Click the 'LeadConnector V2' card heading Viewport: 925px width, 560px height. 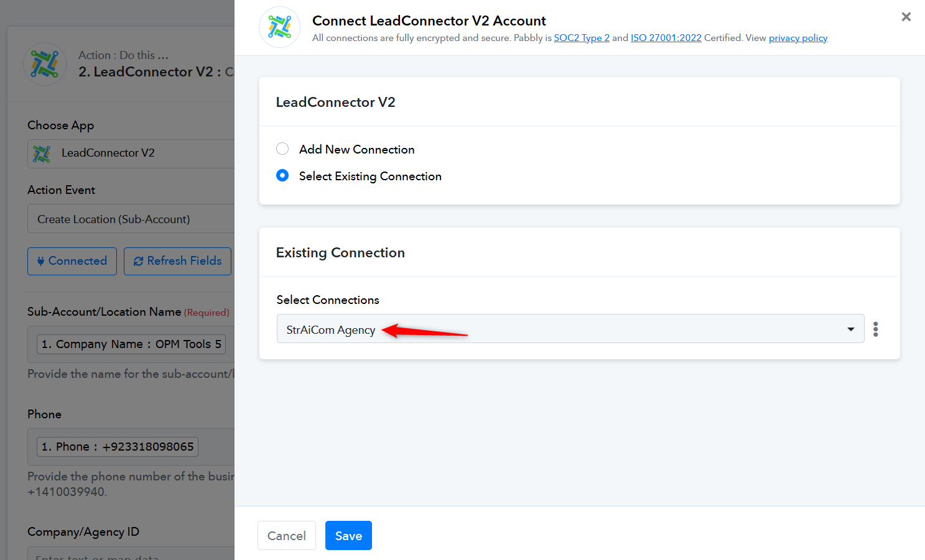(x=336, y=102)
